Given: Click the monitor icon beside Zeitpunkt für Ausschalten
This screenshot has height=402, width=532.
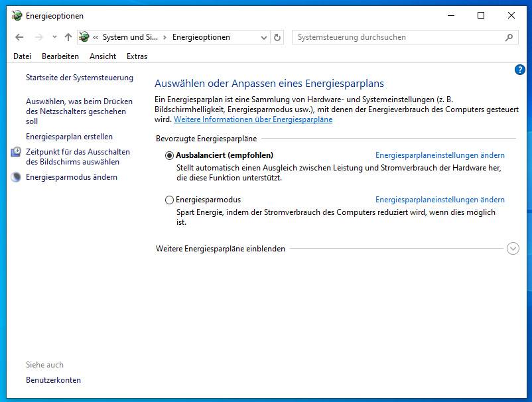Looking at the screenshot, I should (x=17, y=153).
